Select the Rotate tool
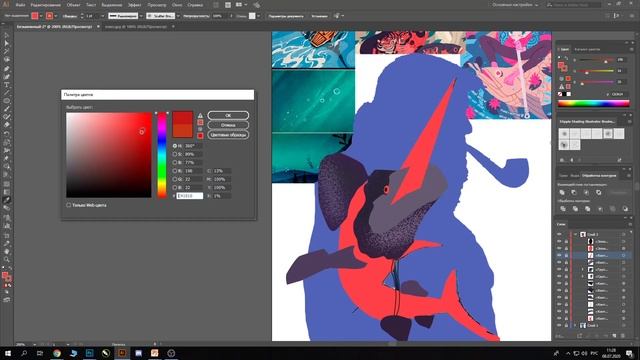 pos(7,134)
